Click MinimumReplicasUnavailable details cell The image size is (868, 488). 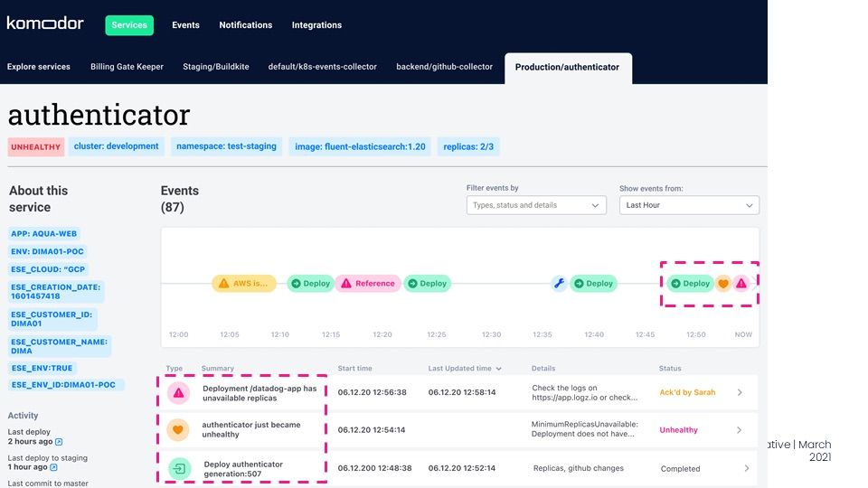(585, 428)
